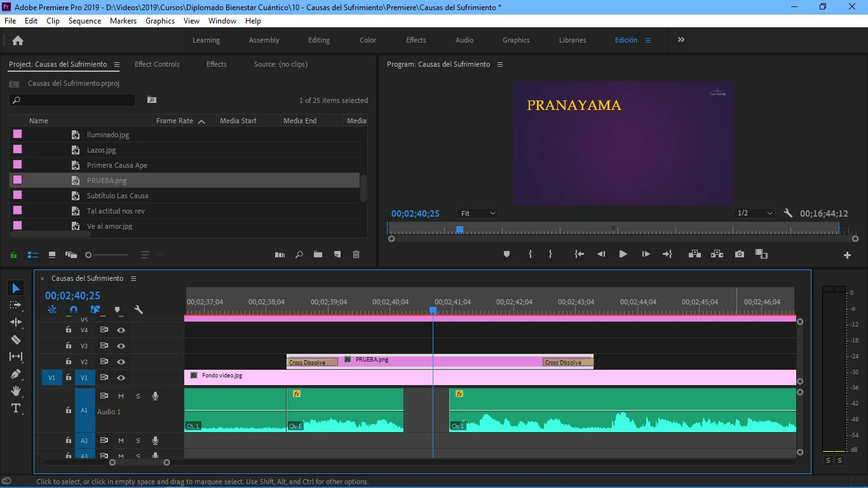
Task: Go to Out point
Action: pos(667,254)
